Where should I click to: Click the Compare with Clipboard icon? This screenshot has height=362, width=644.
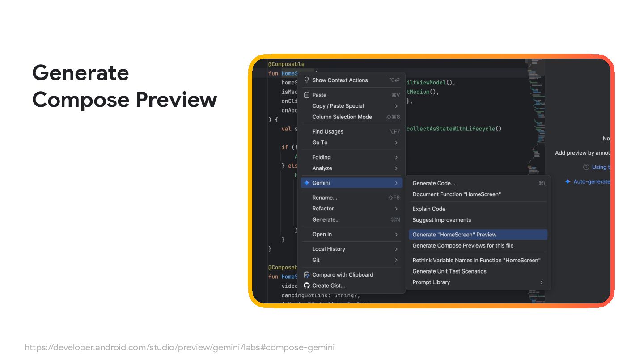click(x=306, y=274)
